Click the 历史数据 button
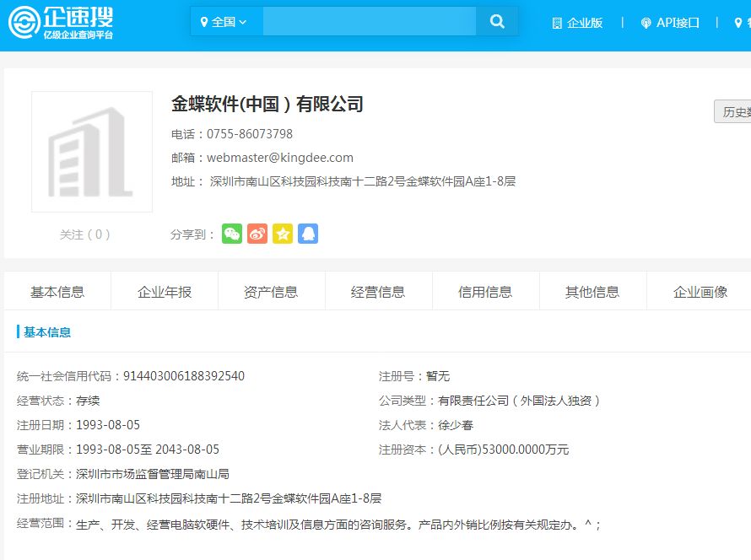This screenshot has width=751, height=560. click(x=737, y=111)
